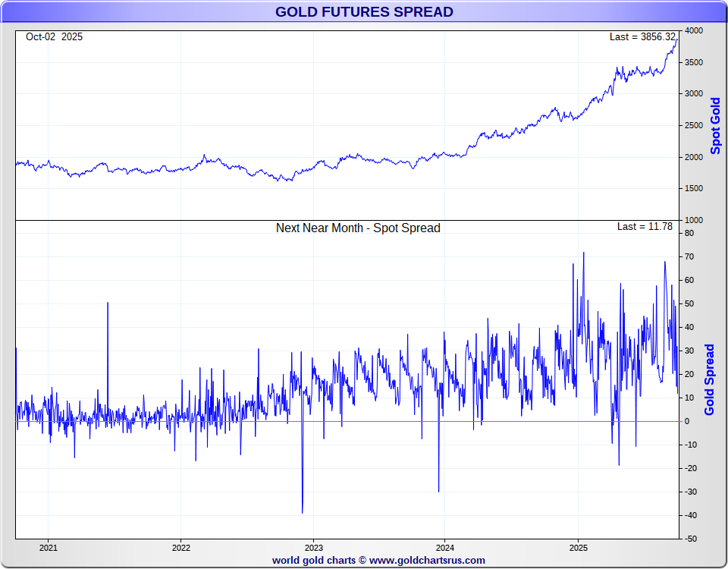Click the Gold Spread axis label
Image resolution: width=728 pixels, height=569 pixels.
click(x=709, y=380)
